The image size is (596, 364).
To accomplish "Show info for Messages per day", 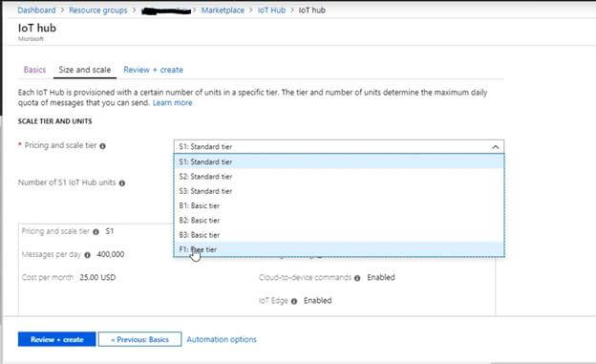I will point(88,255).
